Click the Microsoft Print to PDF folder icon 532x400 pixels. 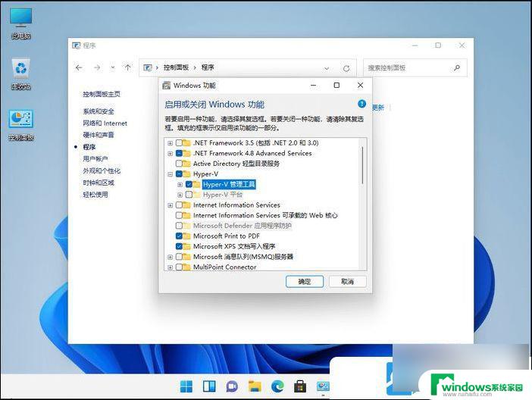point(186,236)
